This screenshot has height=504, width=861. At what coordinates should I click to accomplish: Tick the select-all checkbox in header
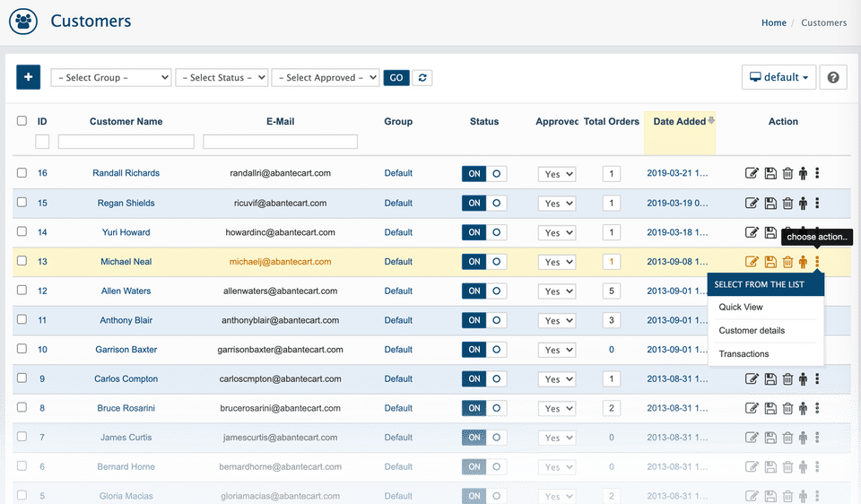point(22,121)
